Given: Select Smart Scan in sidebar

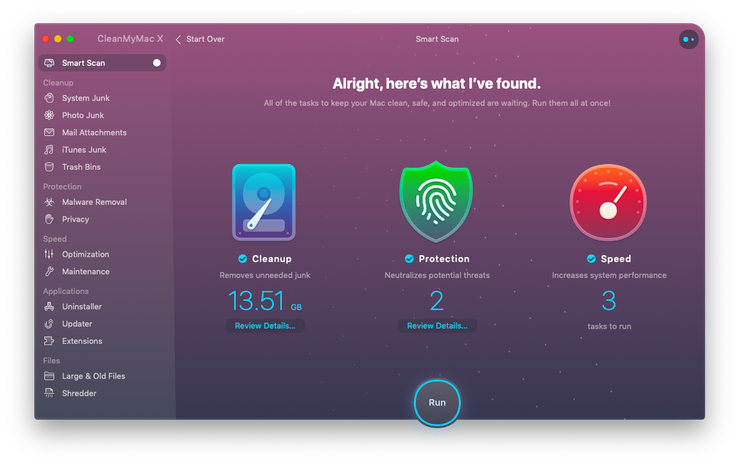Looking at the screenshot, I should (102, 63).
